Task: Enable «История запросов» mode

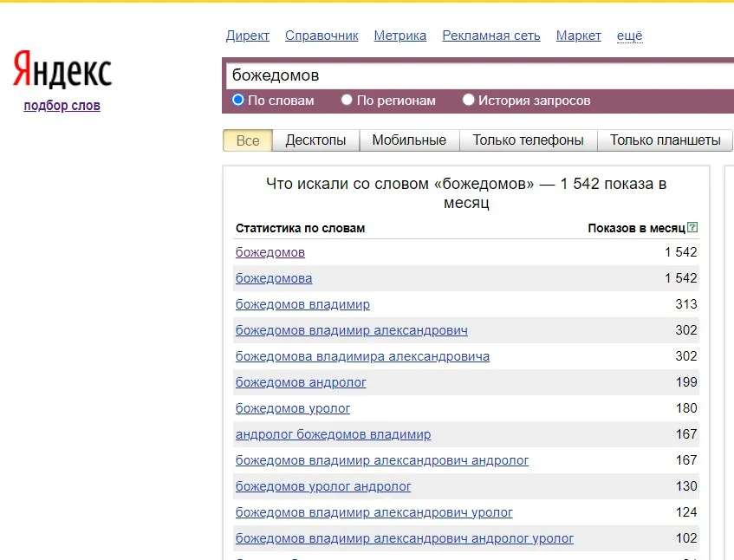Action: [468, 100]
